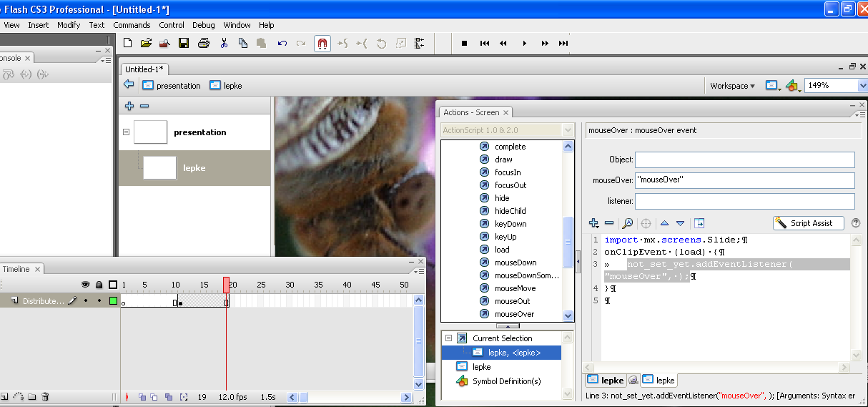The height and width of the screenshot is (407, 868).
Task: Go to the last frame
Action: point(563,43)
